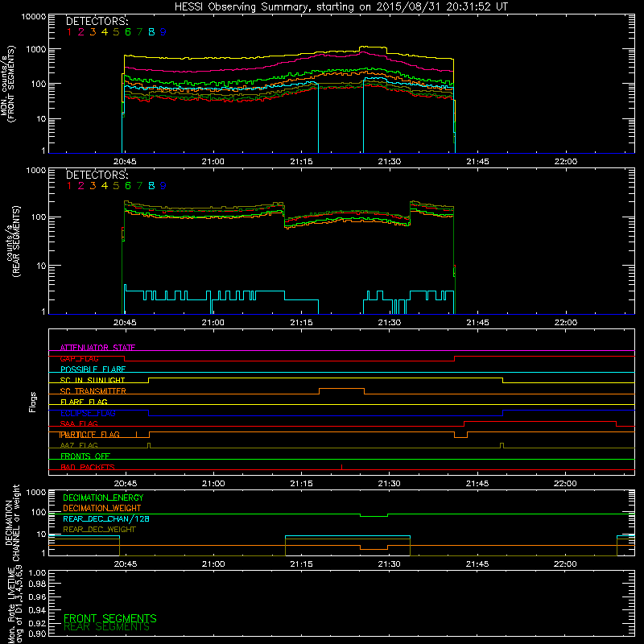Click the raised SC_TRANSMITTER step segment

341,389
